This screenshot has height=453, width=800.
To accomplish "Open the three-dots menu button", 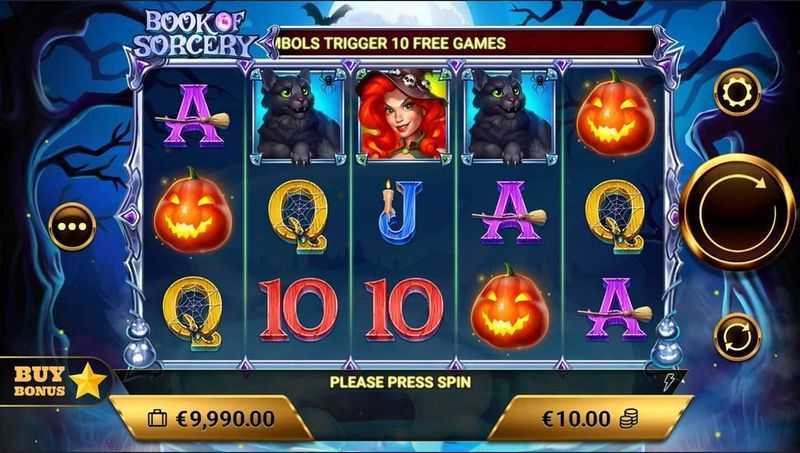I will pos(72,226).
